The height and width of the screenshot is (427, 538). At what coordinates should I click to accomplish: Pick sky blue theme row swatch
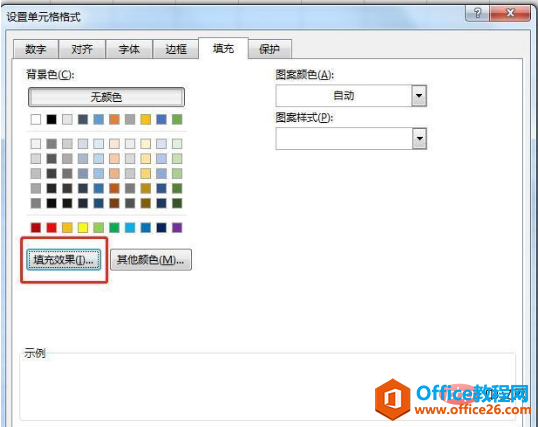point(98,119)
